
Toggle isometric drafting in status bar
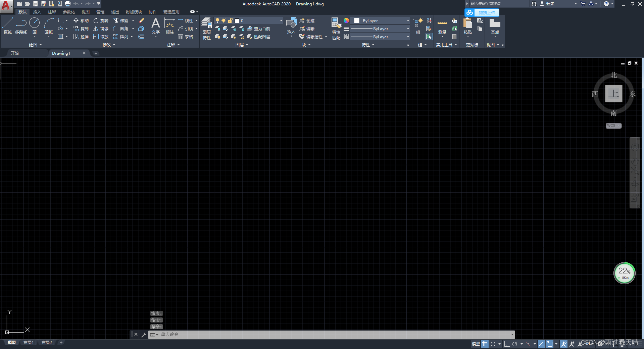coord(528,344)
